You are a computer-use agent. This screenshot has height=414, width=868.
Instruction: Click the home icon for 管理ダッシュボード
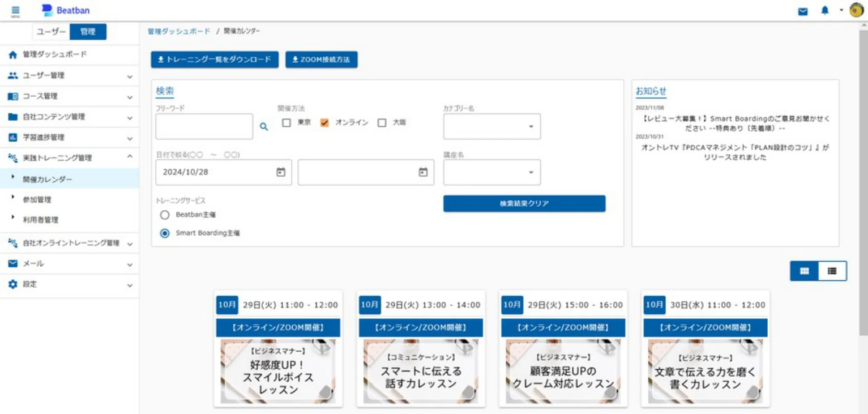[13, 55]
